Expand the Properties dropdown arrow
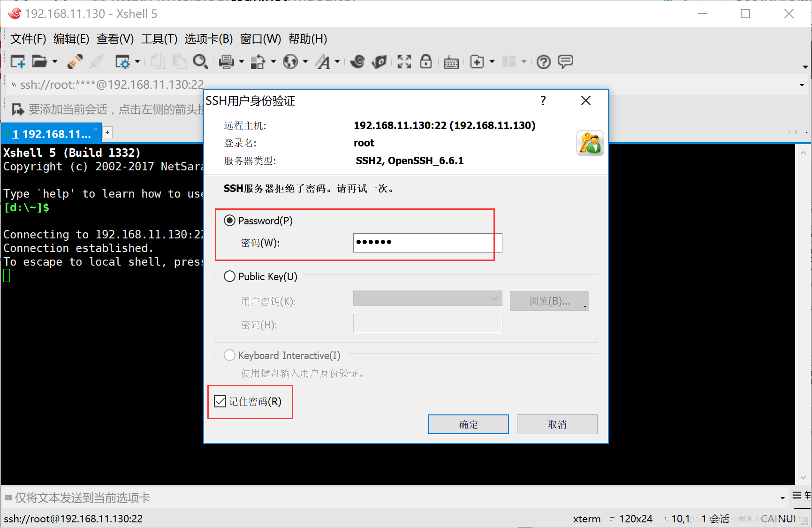This screenshot has height=528, width=812. (x=137, y=61)
